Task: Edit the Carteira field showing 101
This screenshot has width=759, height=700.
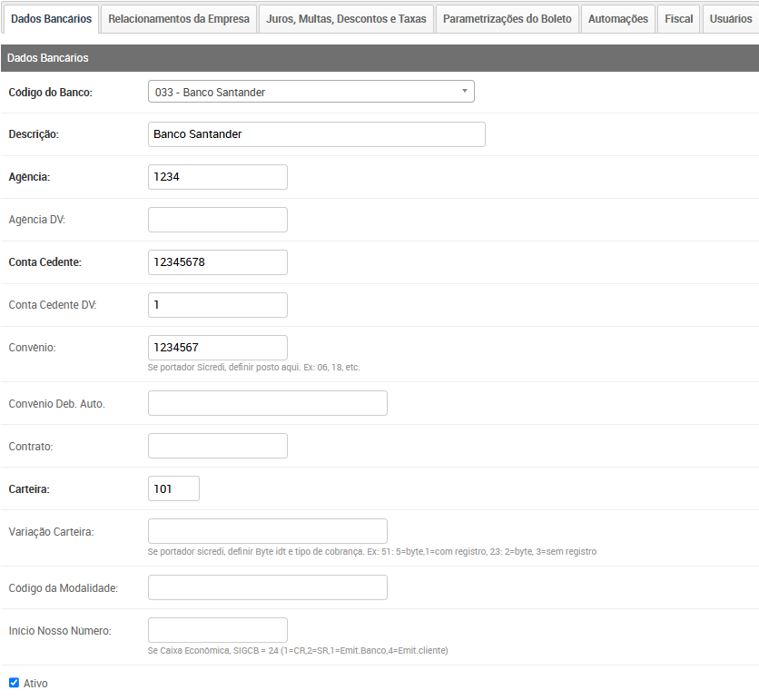Action: 173,488
